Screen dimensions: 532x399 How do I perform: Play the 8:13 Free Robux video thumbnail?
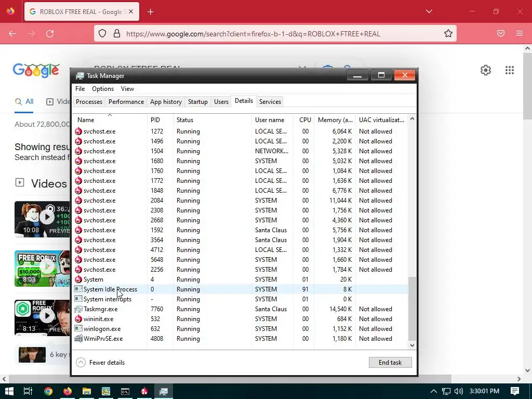pyautogui.click(x=42, y=318)
